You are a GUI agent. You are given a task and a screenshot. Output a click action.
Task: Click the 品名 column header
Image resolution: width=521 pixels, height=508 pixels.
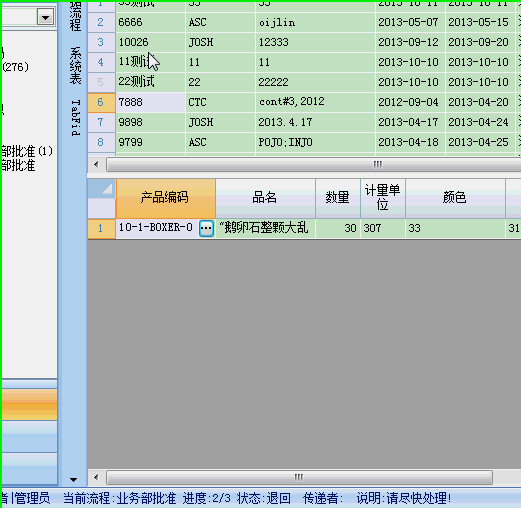[265, 198]
